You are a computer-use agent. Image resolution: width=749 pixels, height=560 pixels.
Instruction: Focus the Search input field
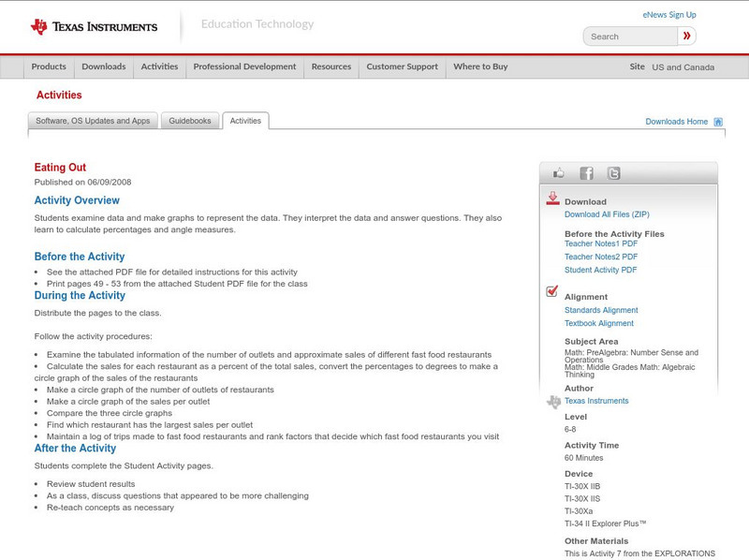coord(630,37)
